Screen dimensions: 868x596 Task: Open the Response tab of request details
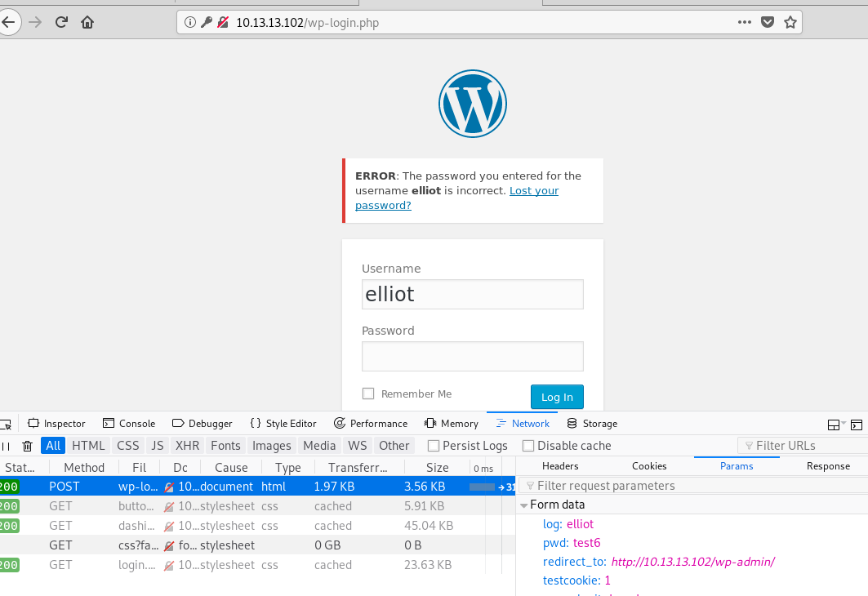[x=828, y=466]
